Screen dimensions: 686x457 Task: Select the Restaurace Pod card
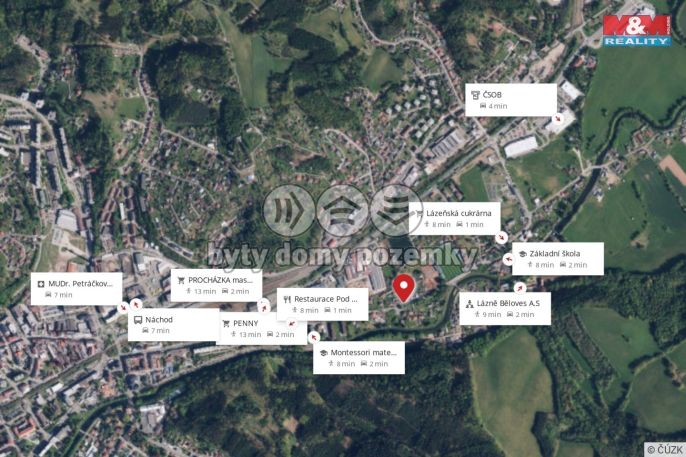[322, 304]
